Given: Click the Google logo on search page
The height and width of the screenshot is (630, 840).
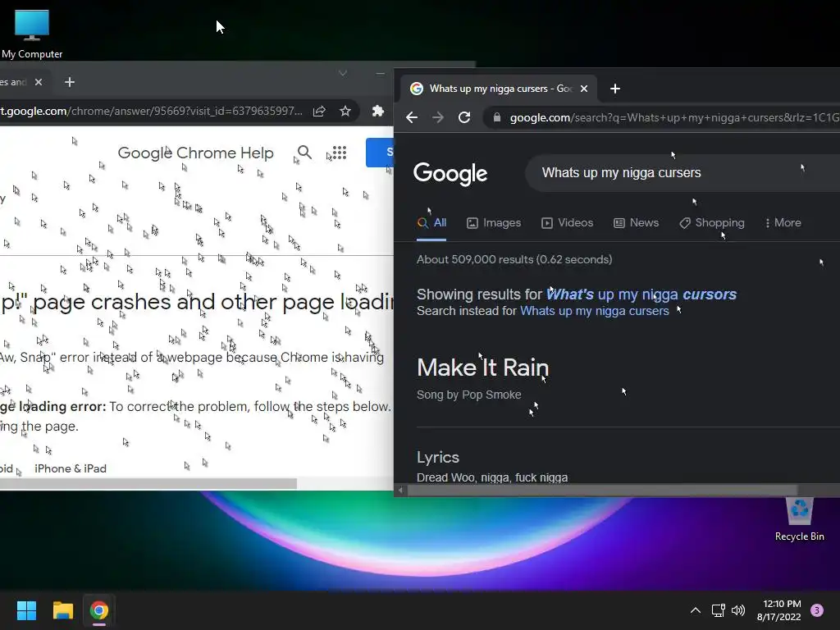Looking at the screenshot, I should [450, 173].
